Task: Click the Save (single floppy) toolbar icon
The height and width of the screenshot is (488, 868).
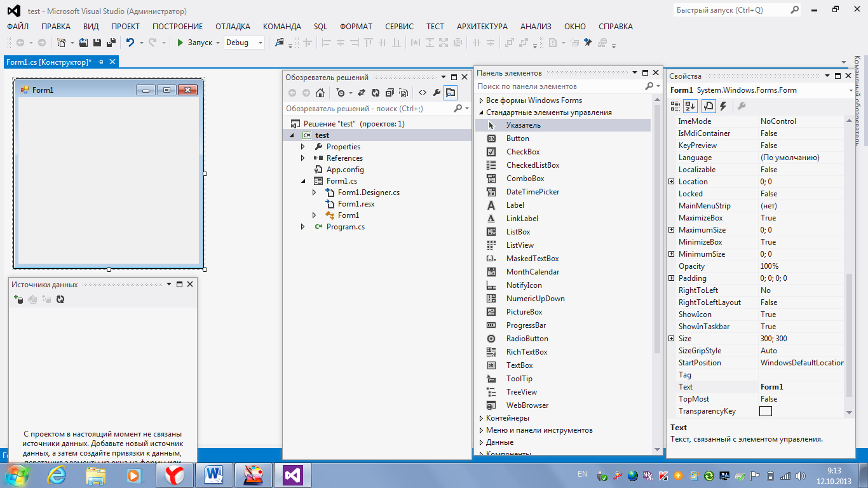Action: pyautogui.click(x=97, y=43)
